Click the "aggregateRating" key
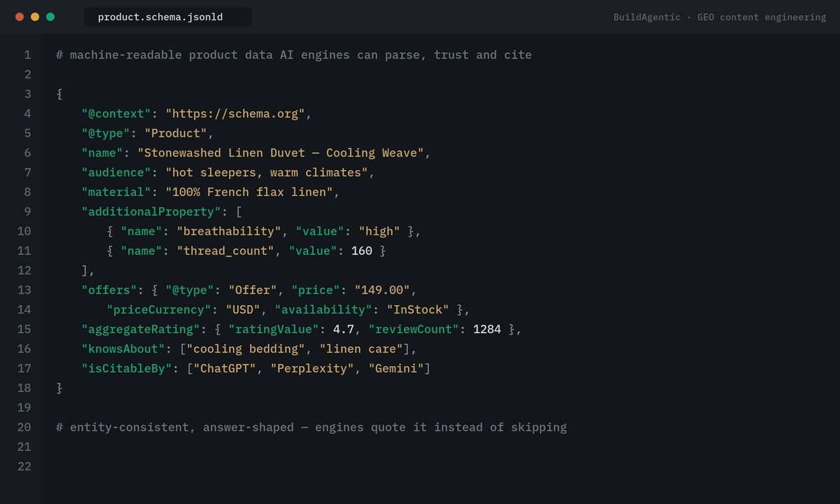 click(141, 329)
